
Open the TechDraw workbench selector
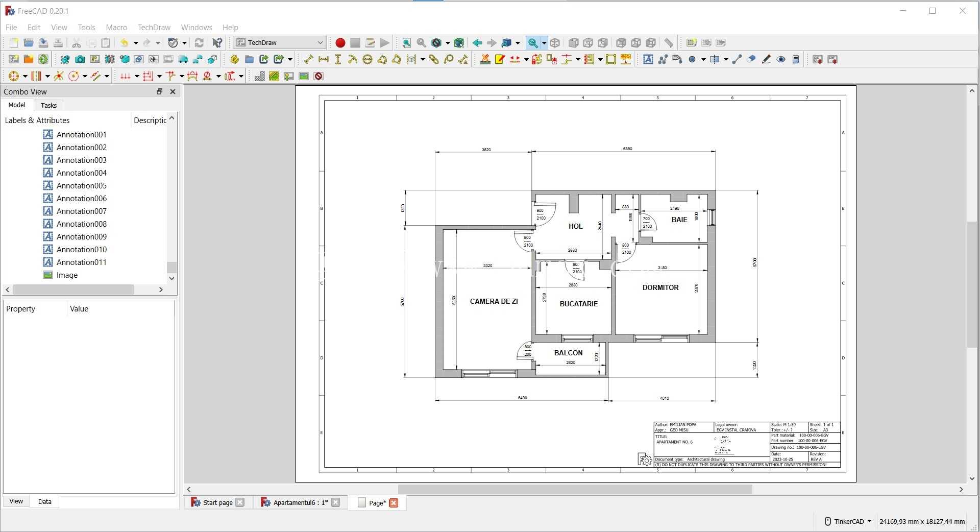[x=280, y=42]
